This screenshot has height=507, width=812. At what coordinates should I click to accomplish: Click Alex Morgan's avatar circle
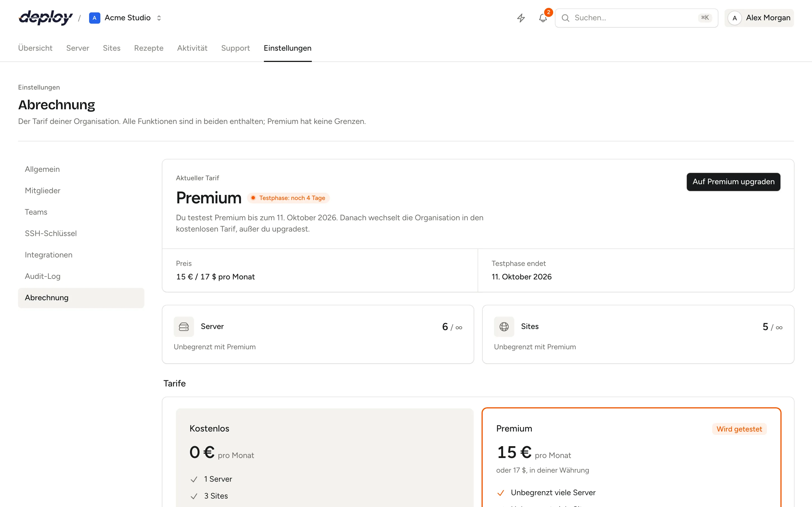pos(734,18)
